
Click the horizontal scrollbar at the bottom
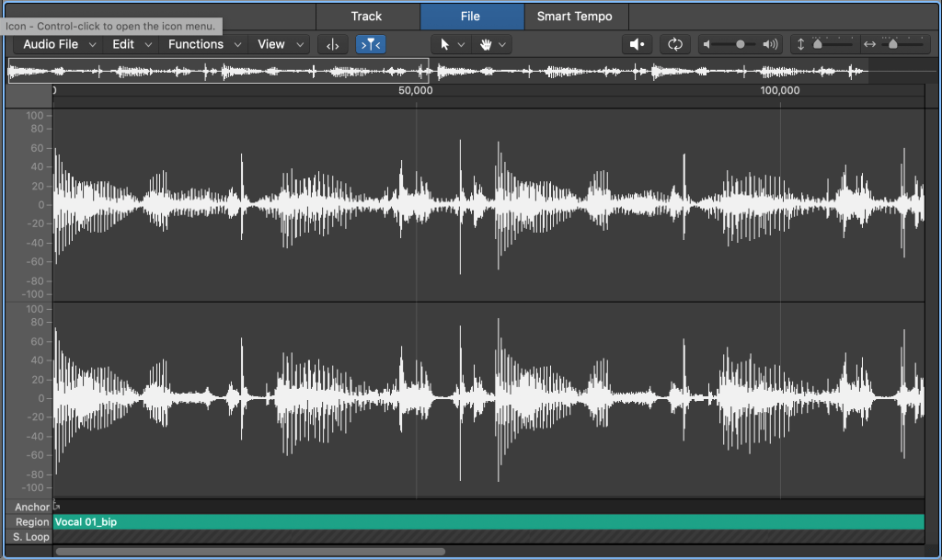coord(248,553)
